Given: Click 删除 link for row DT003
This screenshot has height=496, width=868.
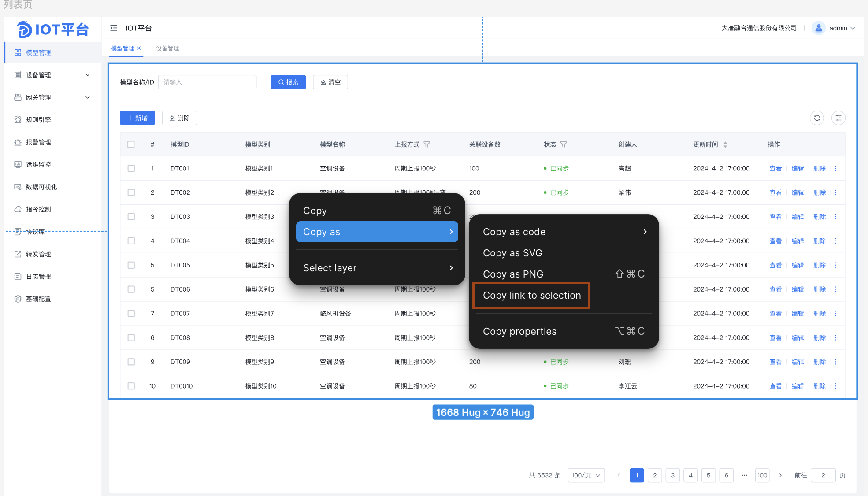Looking at the screenshot, I should [x=820, y=217].
